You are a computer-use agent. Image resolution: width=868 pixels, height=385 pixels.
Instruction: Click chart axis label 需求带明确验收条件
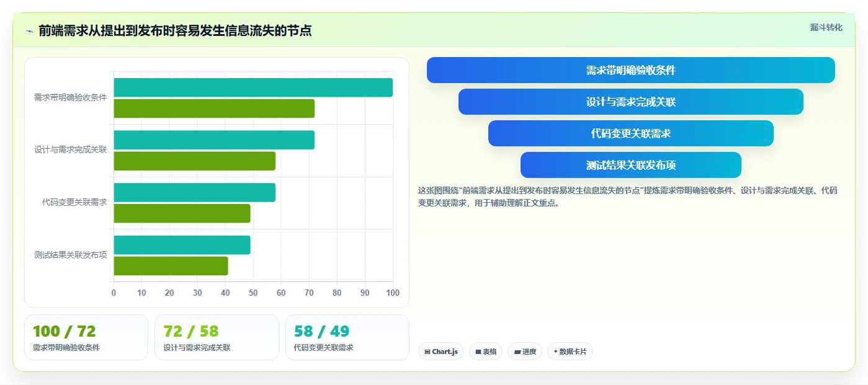pos(70,97)
